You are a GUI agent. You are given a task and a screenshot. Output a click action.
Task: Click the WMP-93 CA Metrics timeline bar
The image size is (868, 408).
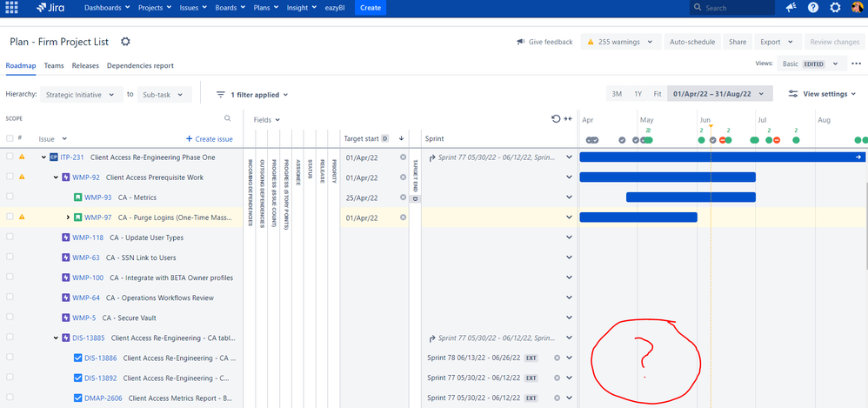pos(690,197)
